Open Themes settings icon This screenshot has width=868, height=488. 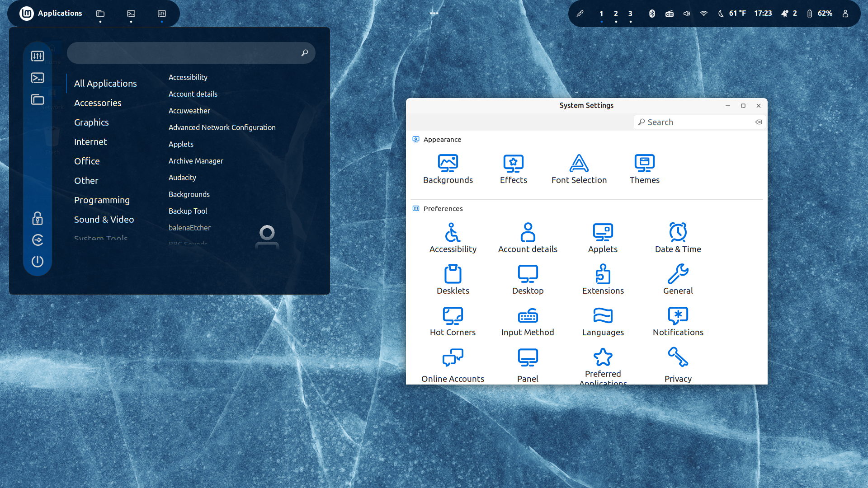(x=644, y=164)
